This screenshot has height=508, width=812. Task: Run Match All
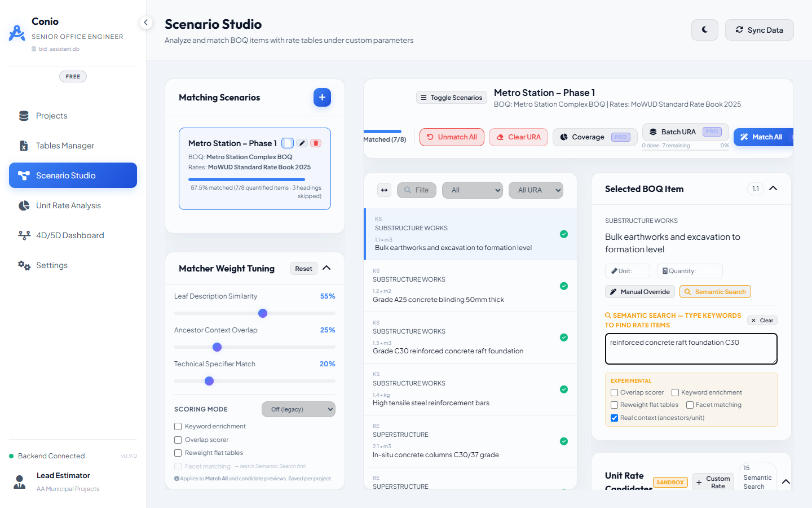763,137
